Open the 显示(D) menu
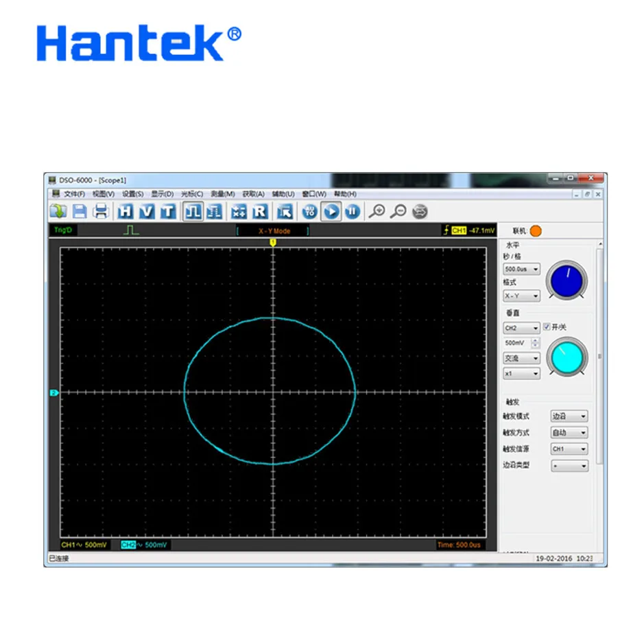Viewport: 644px width, 644px height. coord(163,194)
